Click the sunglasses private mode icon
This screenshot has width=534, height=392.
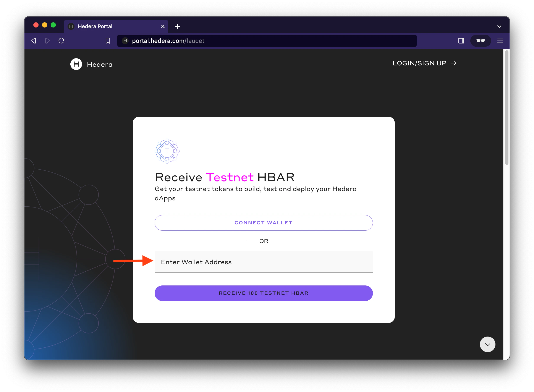coord(480,41)
